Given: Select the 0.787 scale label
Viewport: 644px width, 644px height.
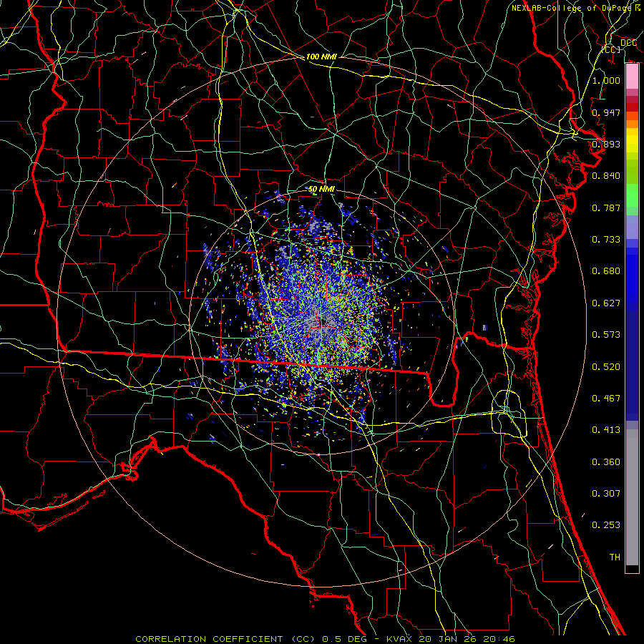Looking at the screenshot, I should 606,208.
